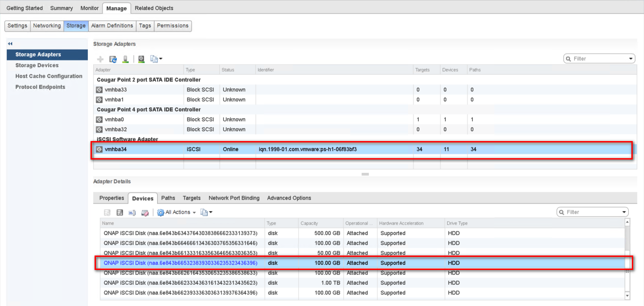Sort devices by the Capacity column header
Image resolution: width=644 pixels, height=306 pixels.
[320, 223]
